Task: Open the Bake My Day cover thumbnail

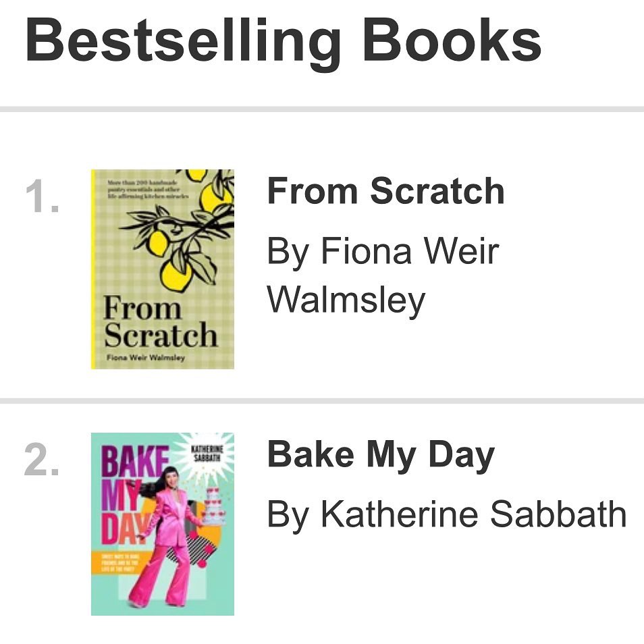Action: pos(163,524)
